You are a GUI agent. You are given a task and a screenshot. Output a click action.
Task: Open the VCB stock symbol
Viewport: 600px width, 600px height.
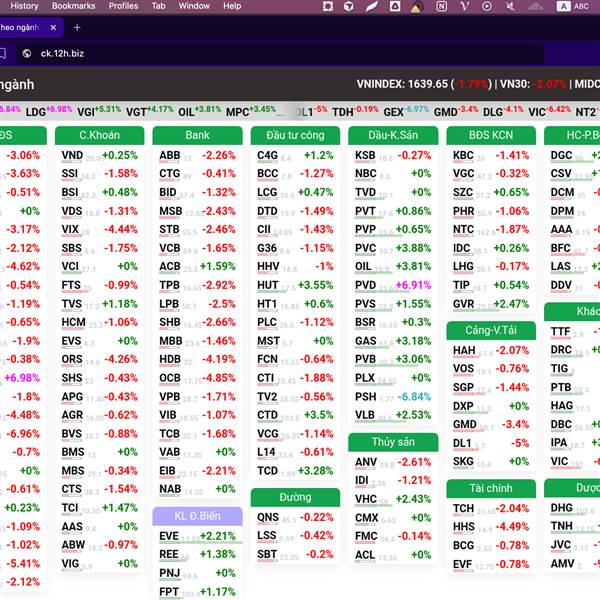[x=170, y=248]
